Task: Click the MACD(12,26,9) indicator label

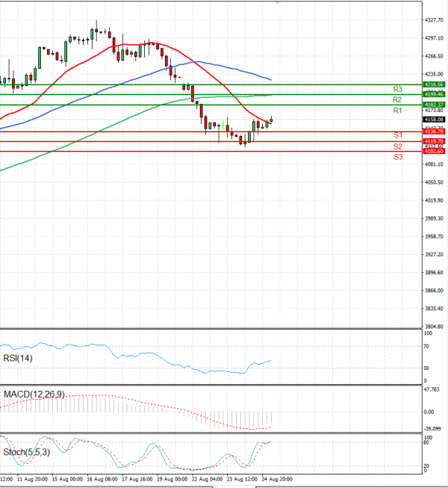Action: click(x=34, y=395)
